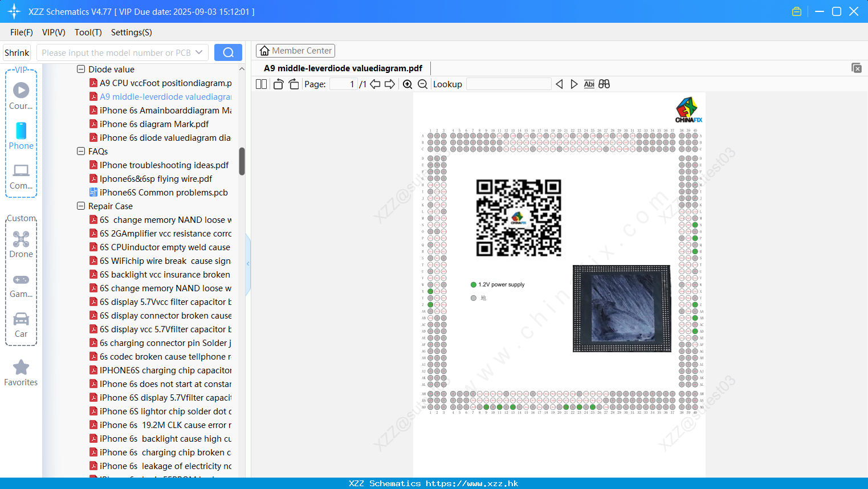Image resolution: width=868 pixels, height=489 pixels.
Task: Rotate page clockwise
Action: point(294,84)
